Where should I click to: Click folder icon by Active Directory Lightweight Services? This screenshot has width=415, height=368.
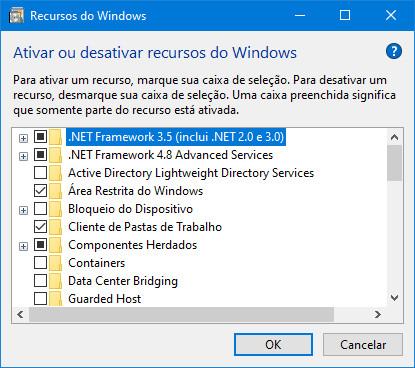(x=55, y=173)
